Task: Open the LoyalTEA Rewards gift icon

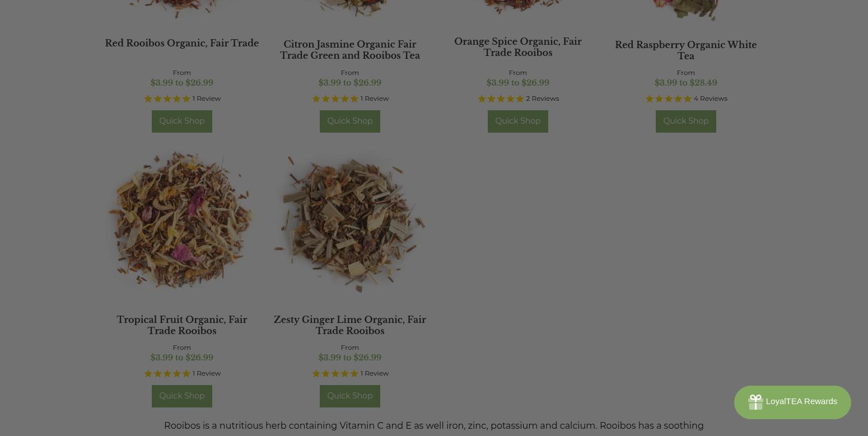Action: click(755, 402)
